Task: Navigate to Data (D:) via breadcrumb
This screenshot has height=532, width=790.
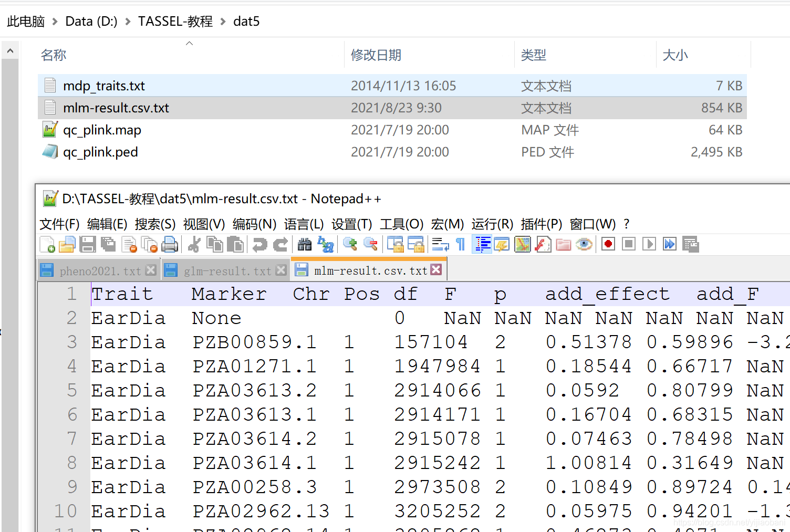Action: [91, 21]
